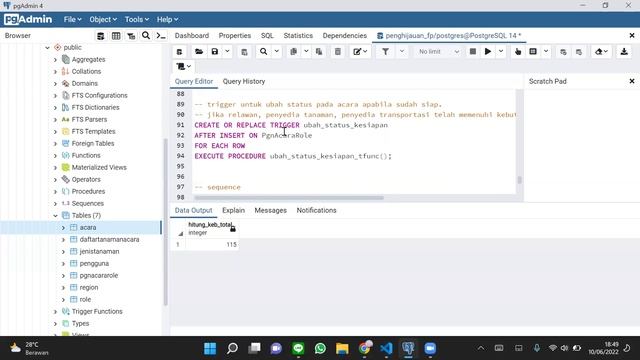Click the Delete rows trash icon

point(338,52)
